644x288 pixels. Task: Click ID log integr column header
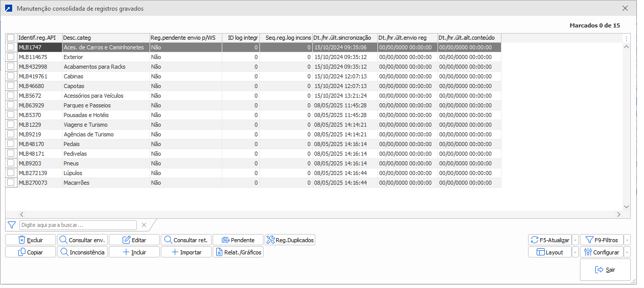click(x=241, y=38)
